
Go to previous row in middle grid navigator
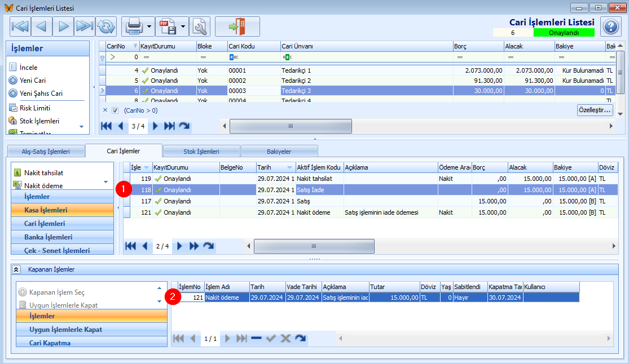coord(145,246)
